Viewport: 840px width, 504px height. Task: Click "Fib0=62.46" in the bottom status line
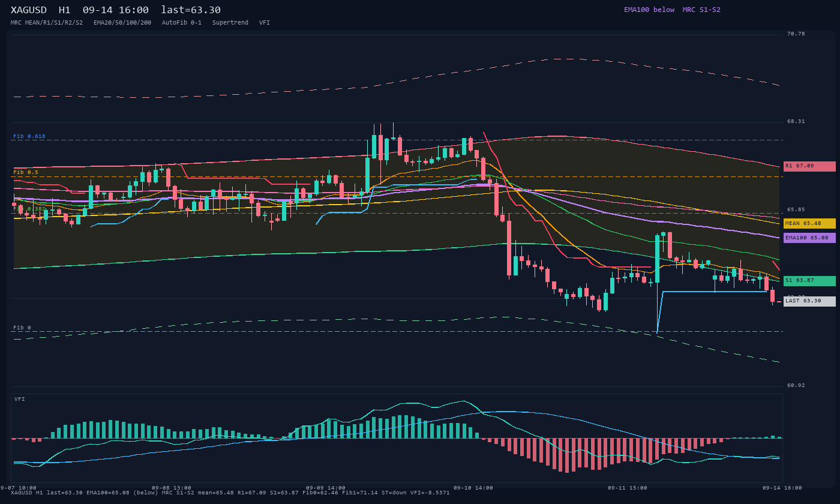[320, 493]
